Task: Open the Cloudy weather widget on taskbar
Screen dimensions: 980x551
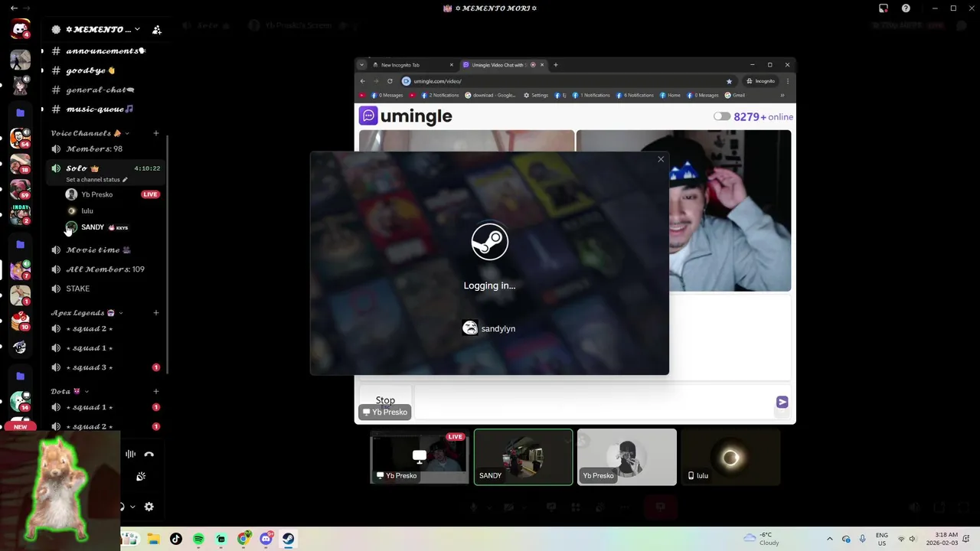Action: 761,539
